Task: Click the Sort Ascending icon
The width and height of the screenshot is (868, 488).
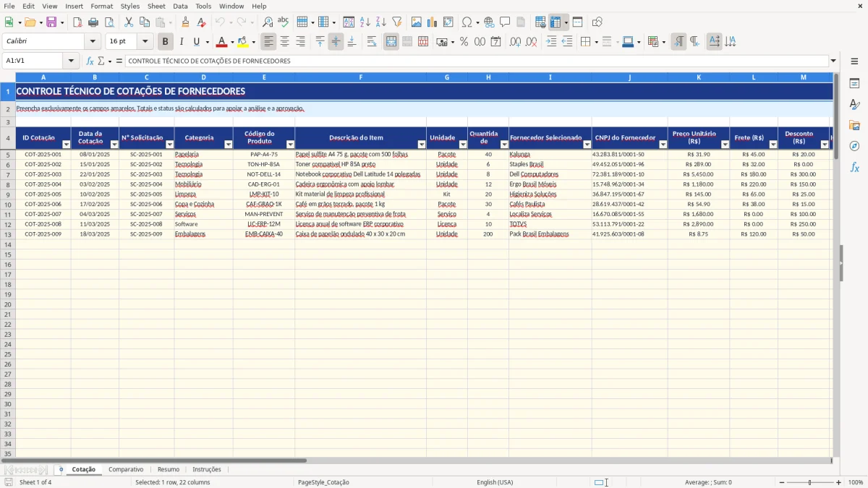Action: click(x=365, y=22)
